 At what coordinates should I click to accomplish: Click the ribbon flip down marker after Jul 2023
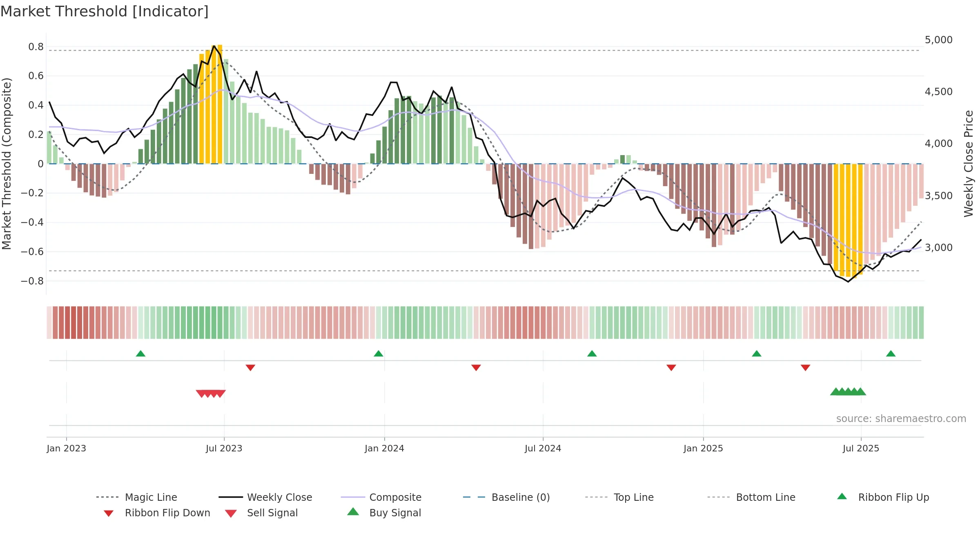250,368
